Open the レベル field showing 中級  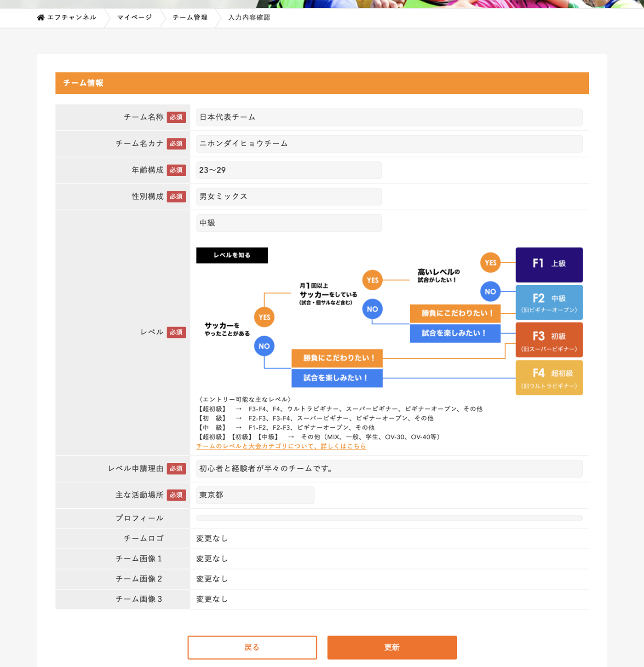point(289,223)
